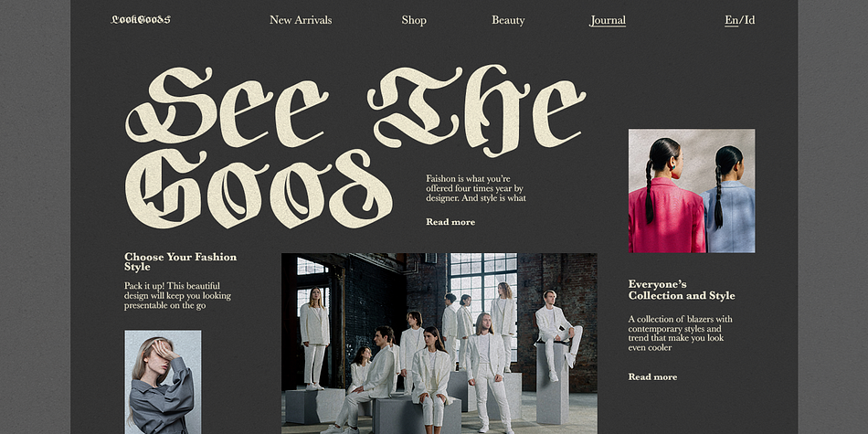Click 'A collection of blazers' description text
Screen dimensions: 868x434
click(x=680, y=333)
